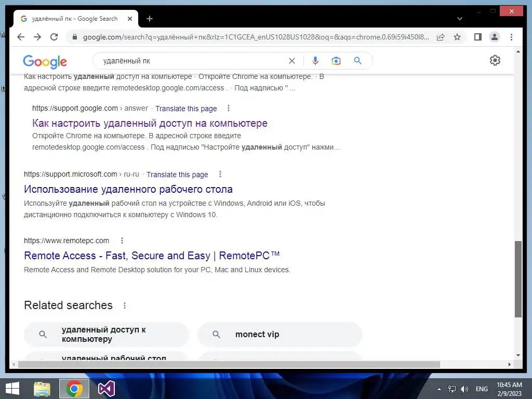Open the volume tray icon

pos(464,389)
